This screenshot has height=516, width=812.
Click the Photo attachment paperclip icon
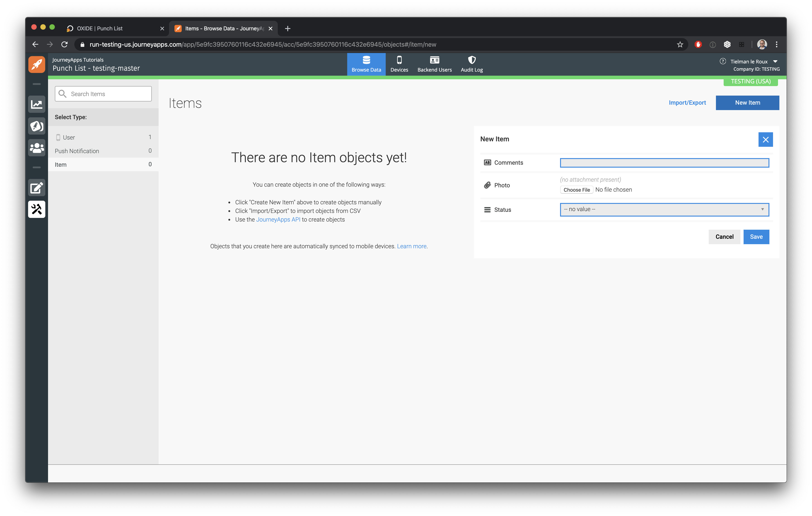point(487,185)
